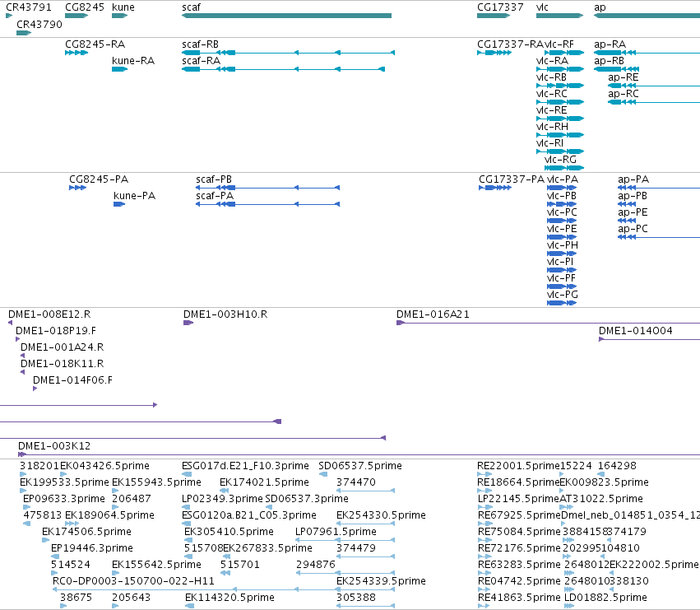Click the EK254330.5prime EST label
This screenshot has width=700, height=610.
pyautogui.click(x=381, y=515)
